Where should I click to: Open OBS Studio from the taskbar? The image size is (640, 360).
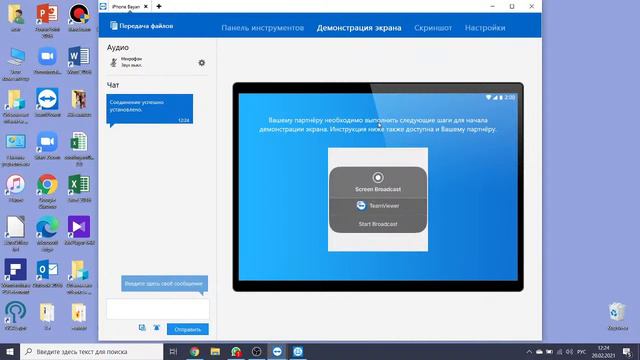coord(256,351)
